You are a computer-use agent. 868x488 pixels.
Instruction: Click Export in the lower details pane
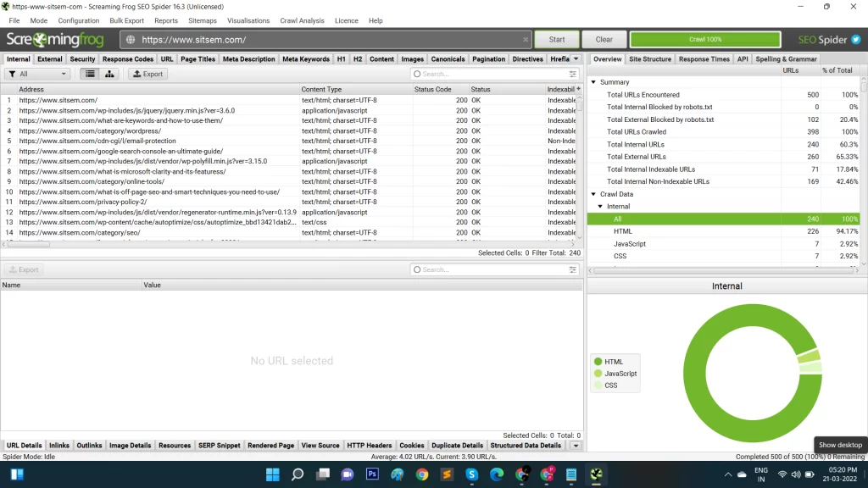tap(24, 269)
